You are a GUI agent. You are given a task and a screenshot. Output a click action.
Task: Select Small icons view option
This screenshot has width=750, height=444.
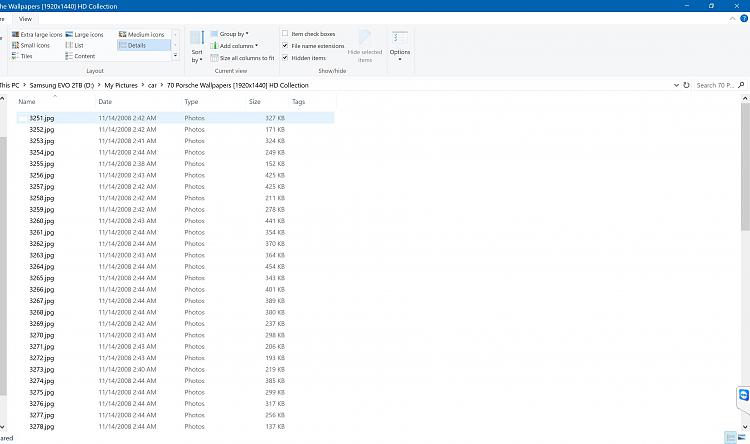(x=32, y=45)
